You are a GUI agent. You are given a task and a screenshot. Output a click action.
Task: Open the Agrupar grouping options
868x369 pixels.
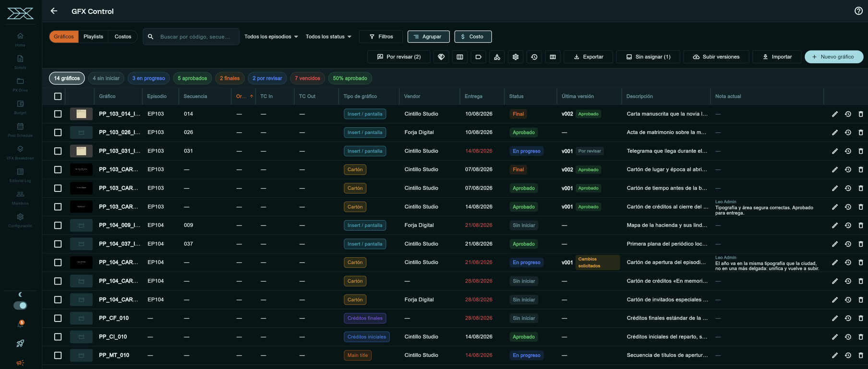coord(428,36)
